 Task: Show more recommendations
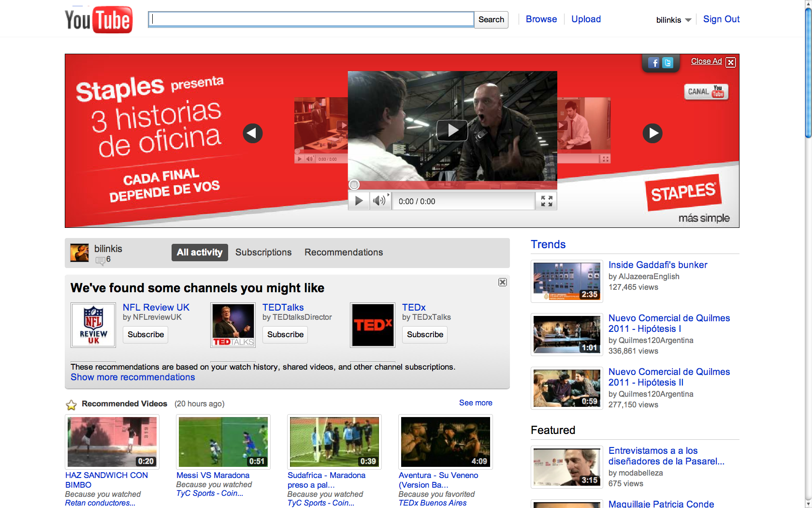[x=133, y=377]
